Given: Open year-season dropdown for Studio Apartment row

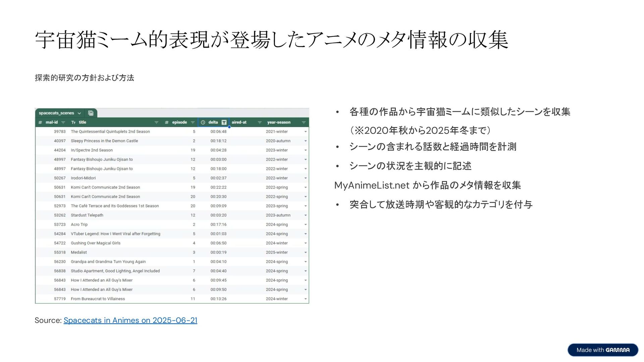Looking at the screenshot, I should pyautogui.click(x=305, y=271).
